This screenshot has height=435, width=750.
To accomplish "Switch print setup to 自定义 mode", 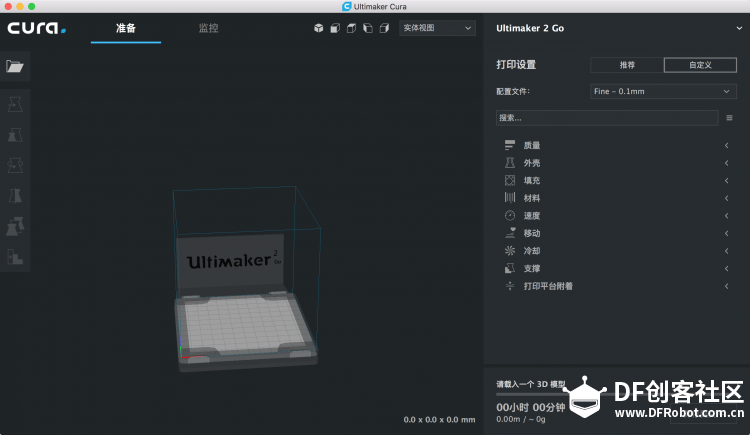I will click(x=700, y=65).
